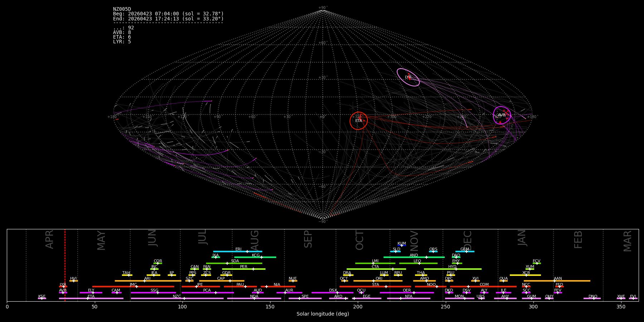Viewport: 644px width, 322px height.
Task: Click the KUM shower marker
Action: tap(402, 245)
